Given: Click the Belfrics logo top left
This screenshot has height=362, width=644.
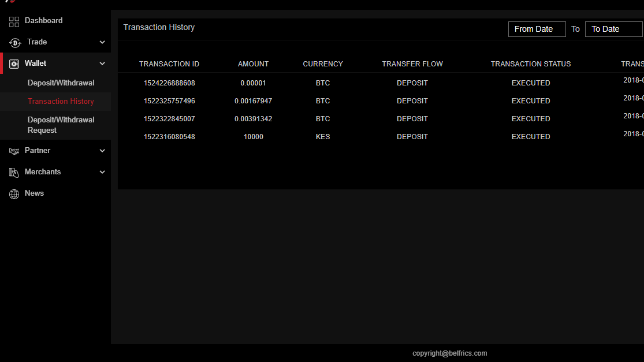Looking at the screenshot, I should (10, 3).
